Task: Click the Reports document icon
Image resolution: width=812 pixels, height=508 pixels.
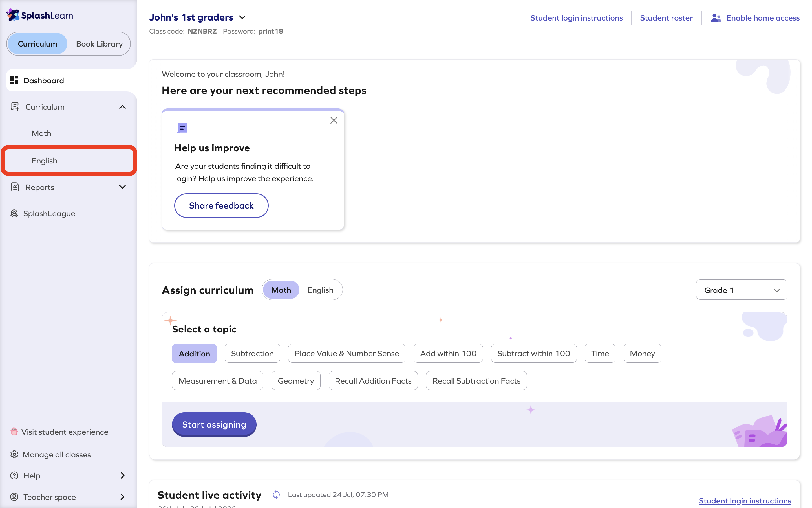Action: pos(15,187)
